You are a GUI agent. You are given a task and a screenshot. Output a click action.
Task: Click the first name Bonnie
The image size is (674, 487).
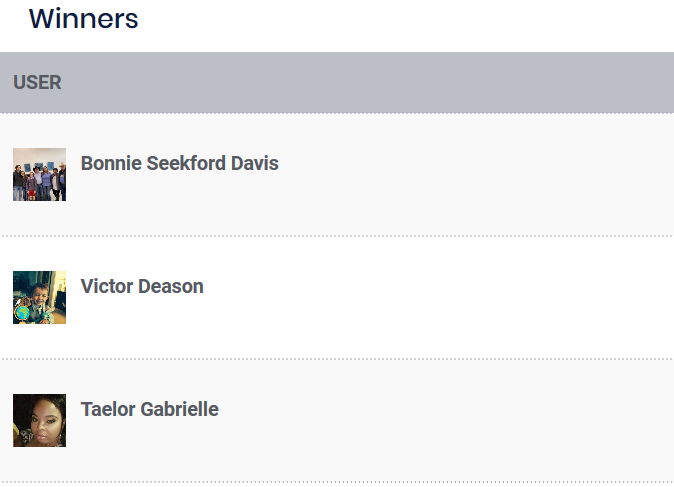pos(111,163)
